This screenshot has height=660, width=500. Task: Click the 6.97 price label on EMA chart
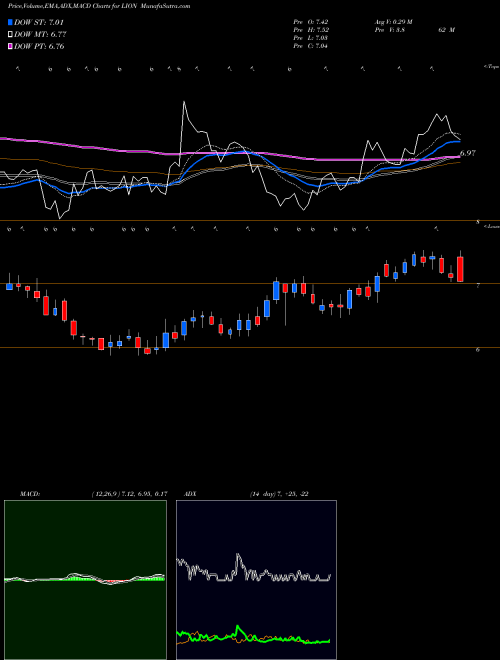tap(468, 153)
